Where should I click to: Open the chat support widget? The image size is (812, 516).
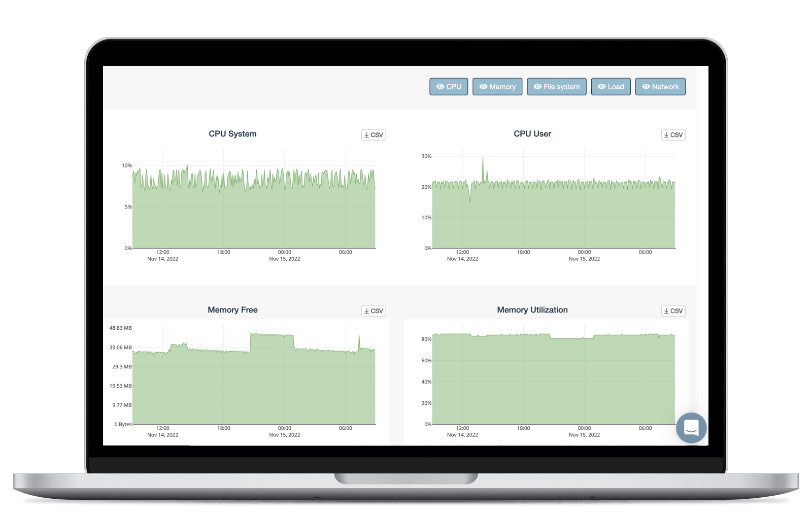[x=691, y=428]
